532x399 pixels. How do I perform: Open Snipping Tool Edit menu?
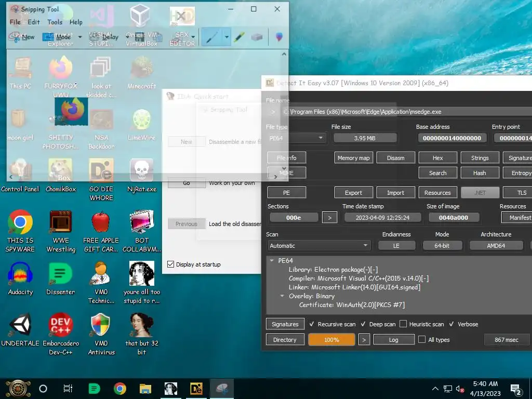pyautogui.click(x=34, y=22)
